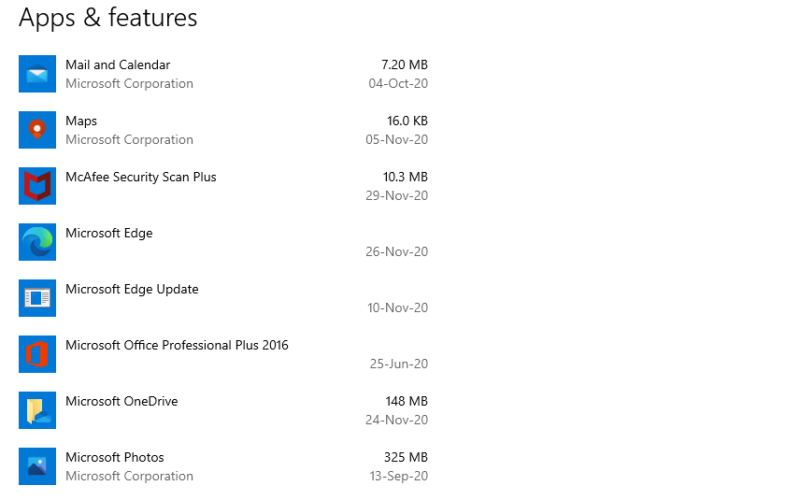The width and height of the screenshot is (800, 500).
Task: Click the Microsoft Photos app icon
Action: point(37,467)
